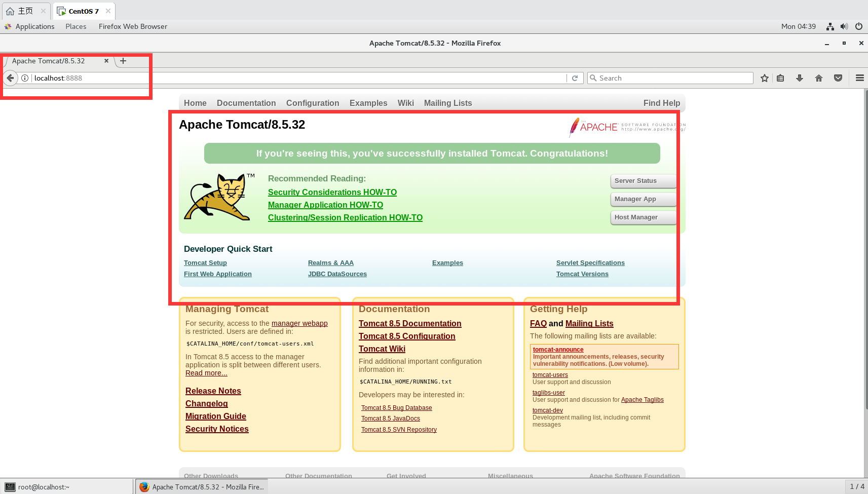Open the manager webapp link
The width and height of the screenshot is (868, 494).
click(x=299, y=323)
